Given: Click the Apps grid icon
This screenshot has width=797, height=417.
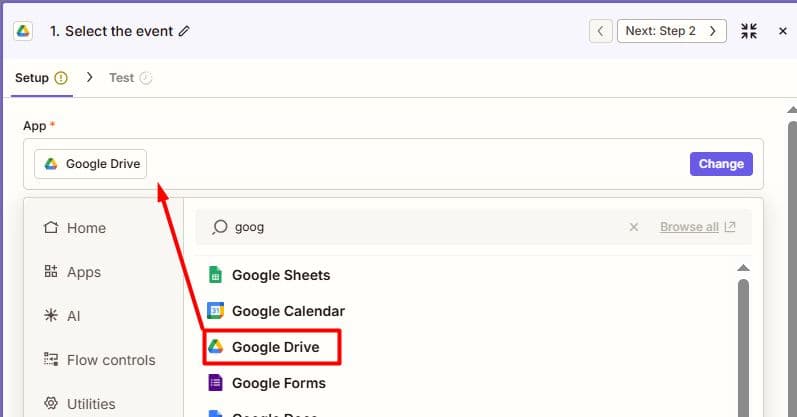Looking at the screenshot, I should (x=51, y=271).
